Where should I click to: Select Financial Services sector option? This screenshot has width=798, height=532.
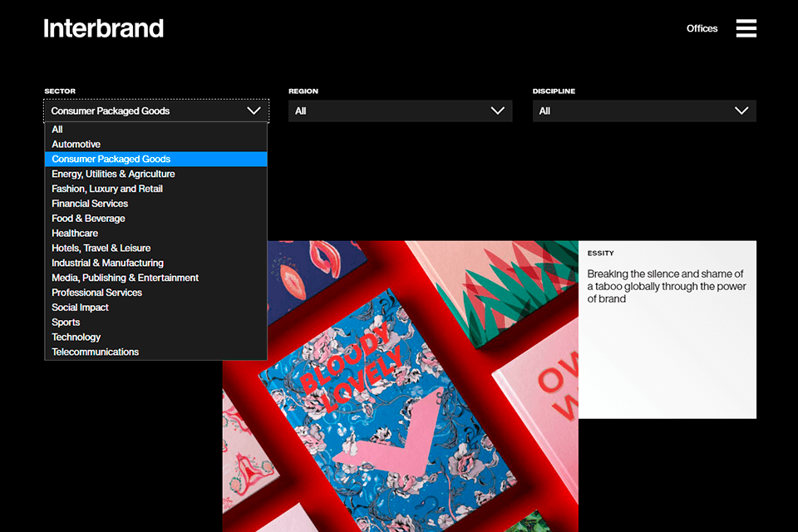(x=155, y=203)
